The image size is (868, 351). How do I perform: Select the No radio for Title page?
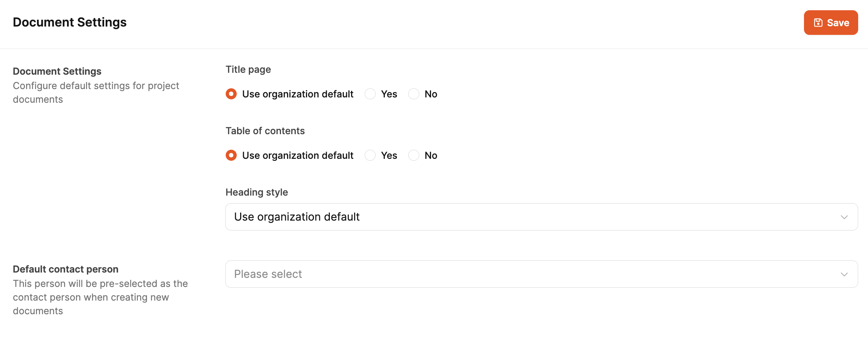tap(414, 94)
